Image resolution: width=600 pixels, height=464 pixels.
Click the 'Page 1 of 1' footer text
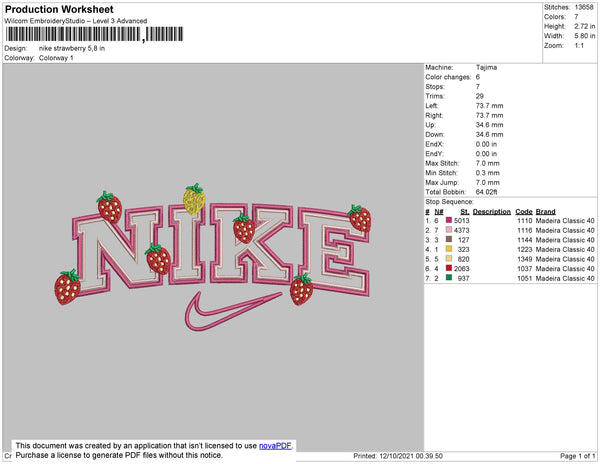point(577,456)
